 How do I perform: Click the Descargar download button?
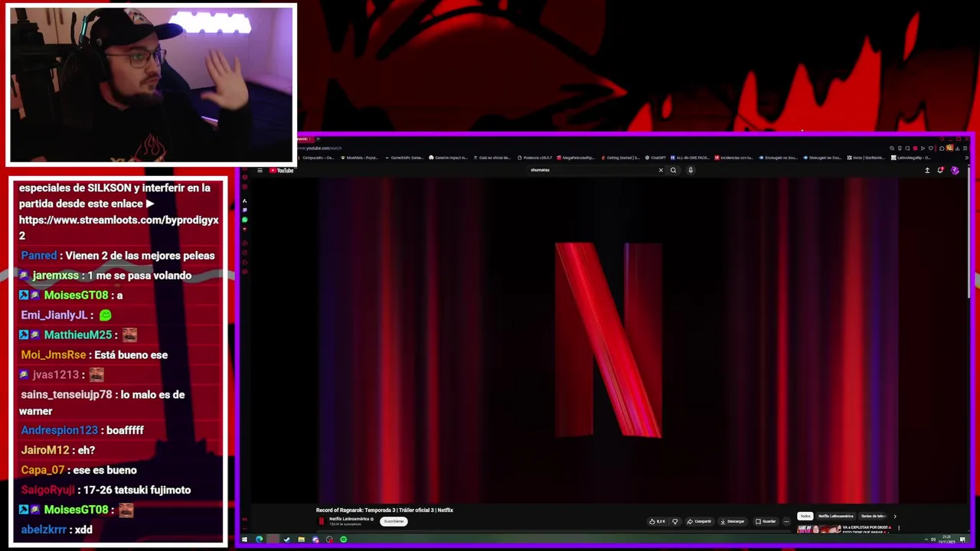pos(732,521)
